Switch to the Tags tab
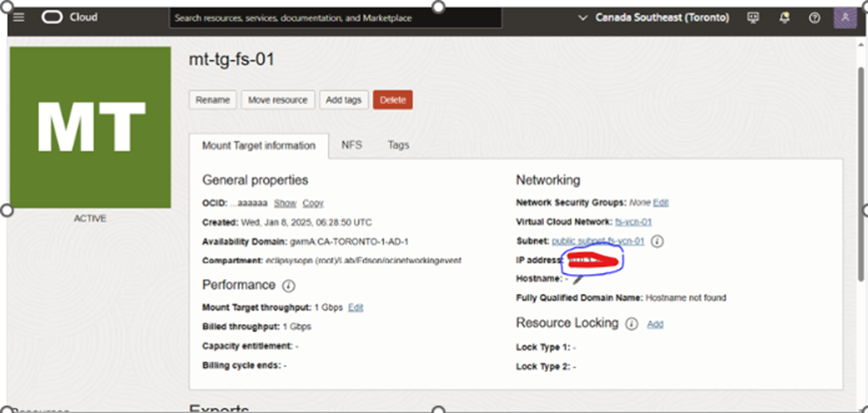Image resolution: width=868 pixels, height=413 pixels. (398, 145)
